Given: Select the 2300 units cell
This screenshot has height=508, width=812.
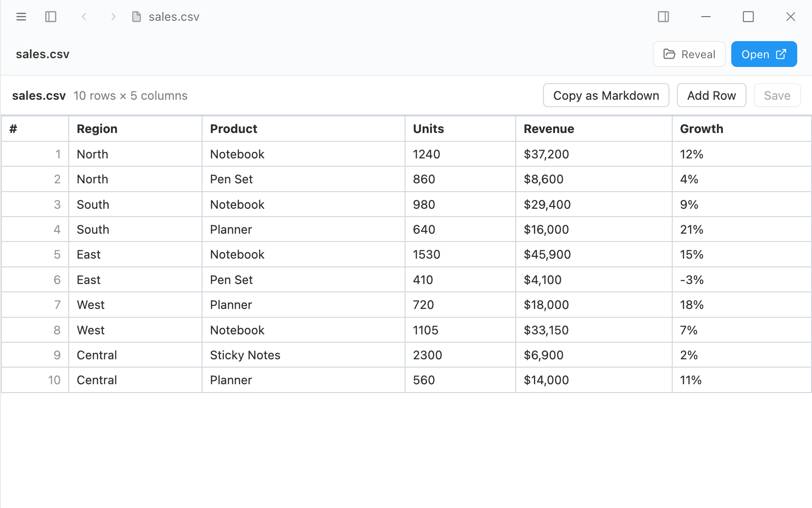Looking at the screenshot, I should click(x=460, y=355).
